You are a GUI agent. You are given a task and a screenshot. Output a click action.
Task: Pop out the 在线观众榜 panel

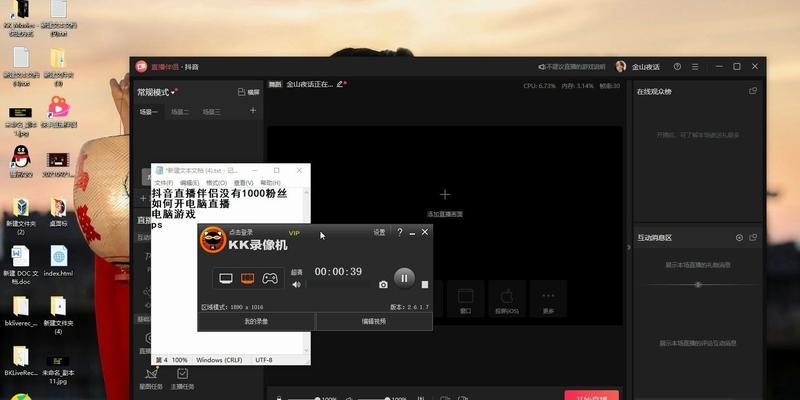coord(753,91)
